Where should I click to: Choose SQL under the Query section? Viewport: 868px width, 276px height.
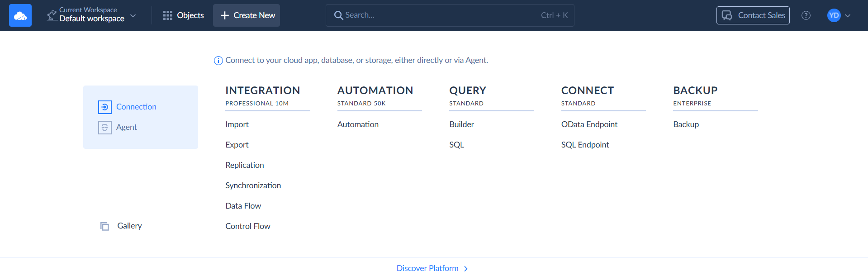(456, 145)
